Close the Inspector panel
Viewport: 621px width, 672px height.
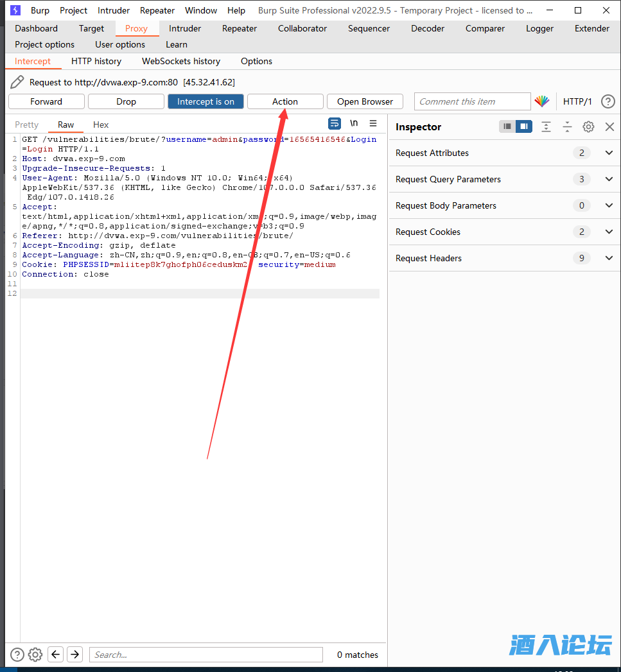(x=609, y=127)
